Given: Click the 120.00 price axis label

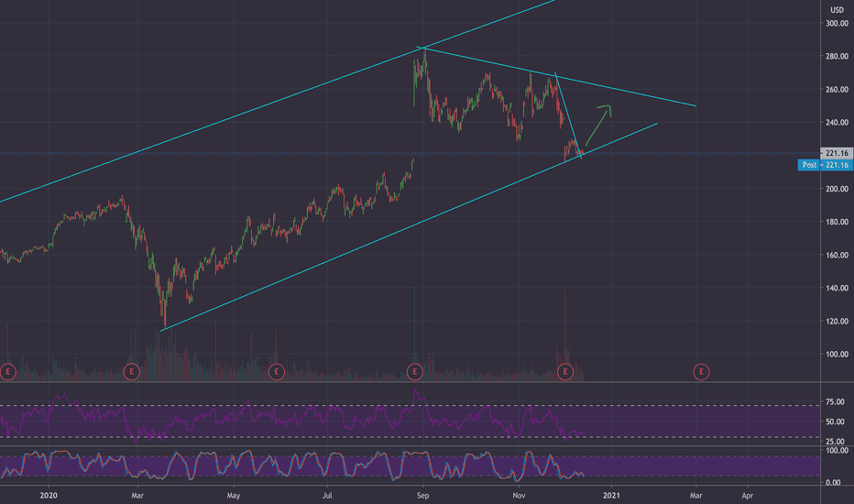Looking at the screenshot, I should [838, 321].
